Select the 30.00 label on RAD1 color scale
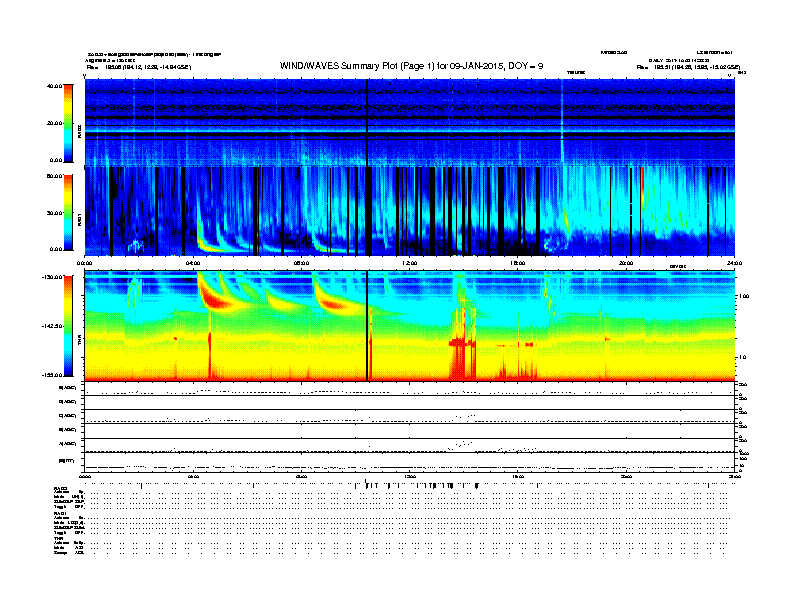Screen dimensions: 792x612 55,213
